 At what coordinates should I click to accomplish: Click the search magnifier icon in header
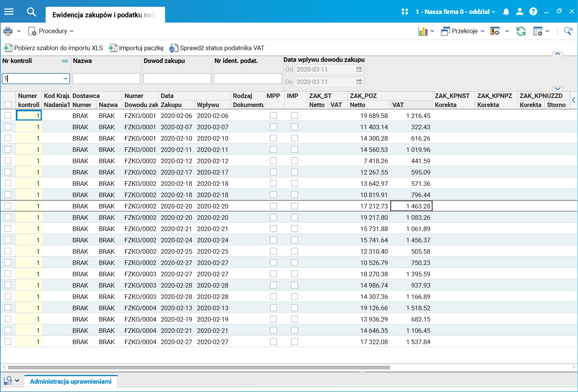(31, 12)
